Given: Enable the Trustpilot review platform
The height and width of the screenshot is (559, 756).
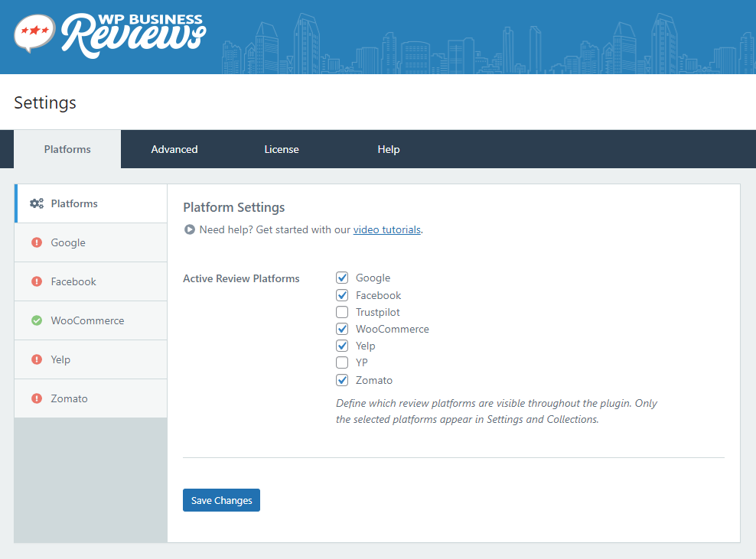Looking at the screenshot, I should pyautogui.click(x=341, y=312).
